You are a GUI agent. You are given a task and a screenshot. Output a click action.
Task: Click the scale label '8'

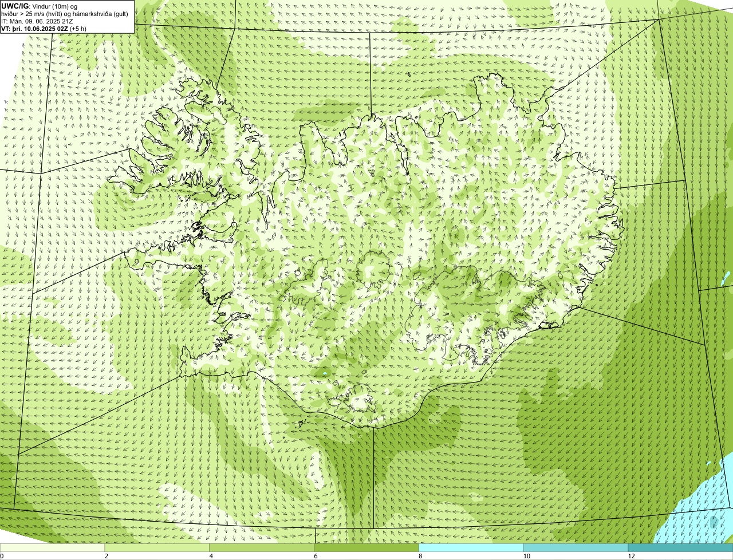click(x=420, y=556)
